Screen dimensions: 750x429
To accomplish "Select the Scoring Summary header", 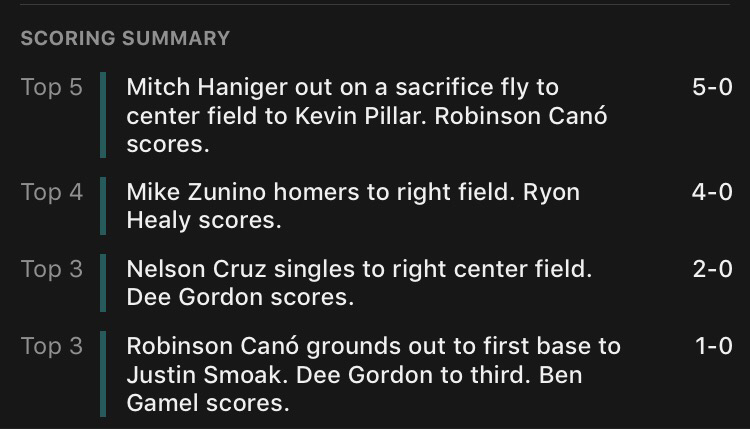I will coord(125,38).
